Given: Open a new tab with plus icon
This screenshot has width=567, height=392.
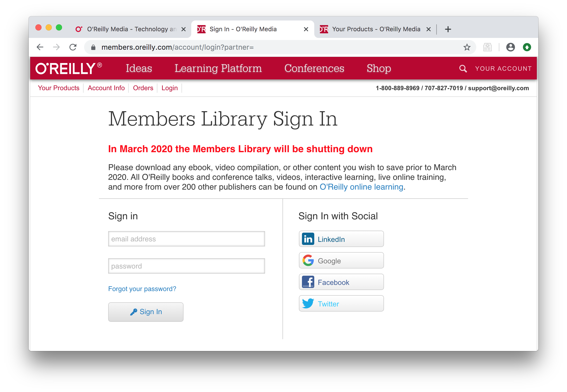Looking at the screenshot, I should (x=448, y=29).
